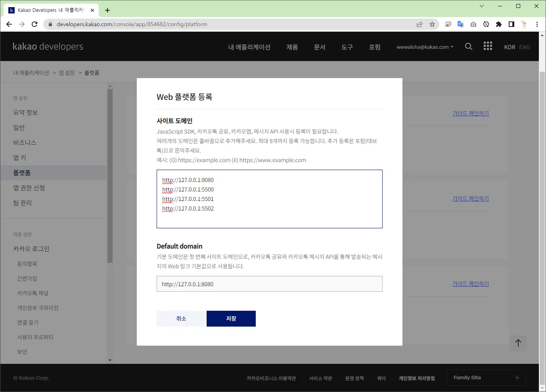This screenshot has height=392, width=546.
Task: Click the sidebar scrollbar down arrow
Action: click(x=110, y=360)
